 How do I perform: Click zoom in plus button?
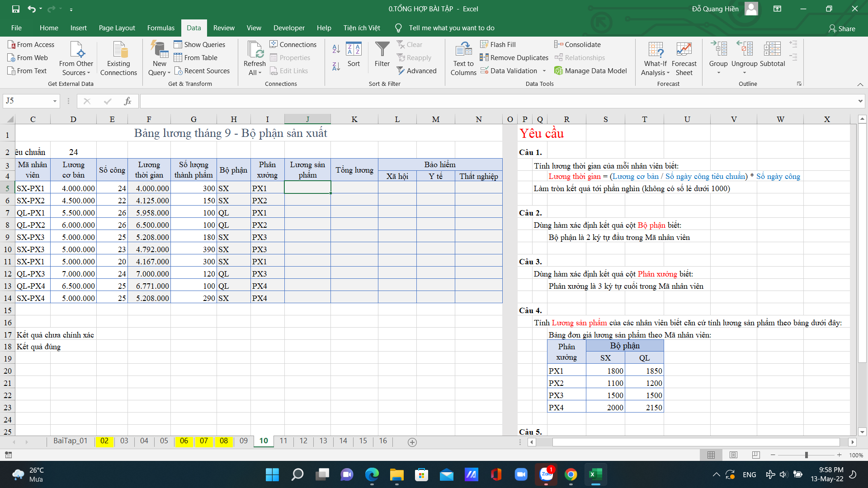click(839, 455)
